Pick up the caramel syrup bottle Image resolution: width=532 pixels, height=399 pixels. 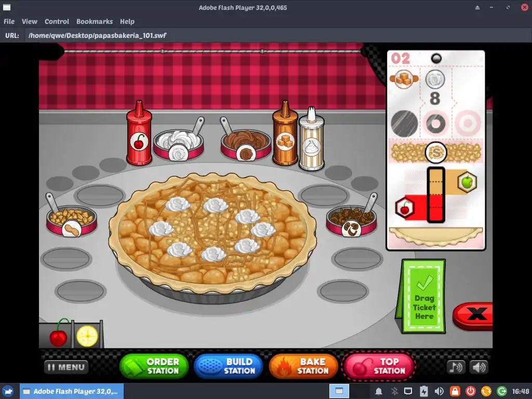285,133
